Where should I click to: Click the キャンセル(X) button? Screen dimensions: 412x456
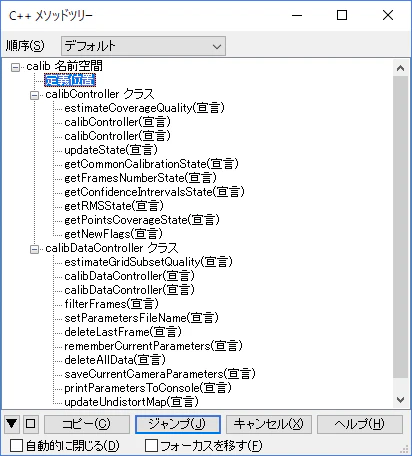[269, 424]
